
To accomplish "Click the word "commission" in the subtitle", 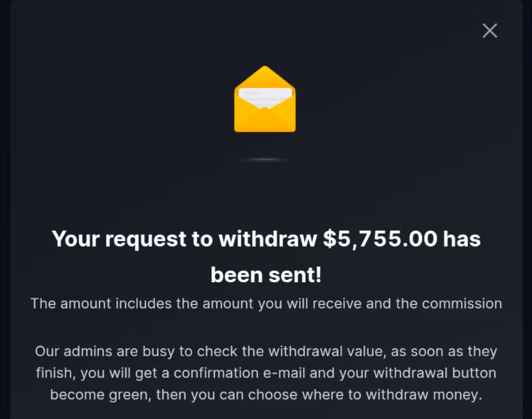I will (462, 304).
